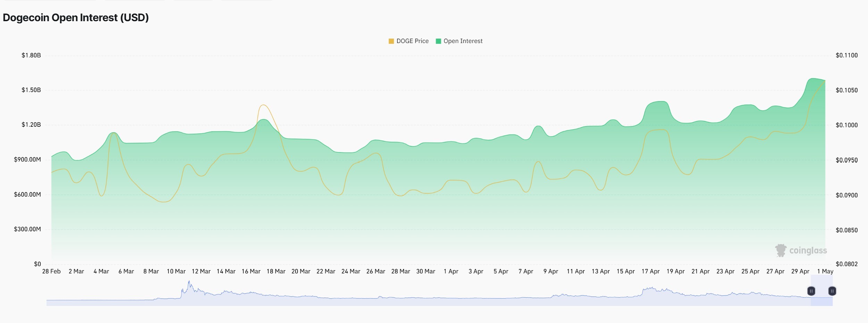
Task: Click the $0.1100 price axis label
Action: pos(846,55)
